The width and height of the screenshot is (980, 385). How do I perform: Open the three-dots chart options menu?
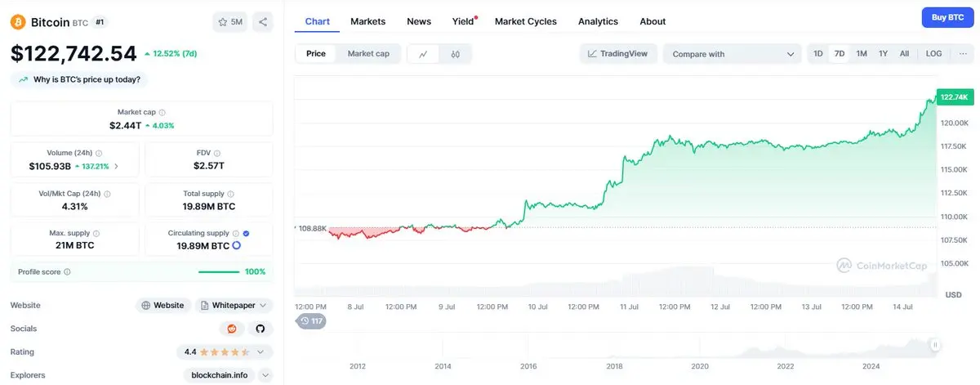(963, 54)
